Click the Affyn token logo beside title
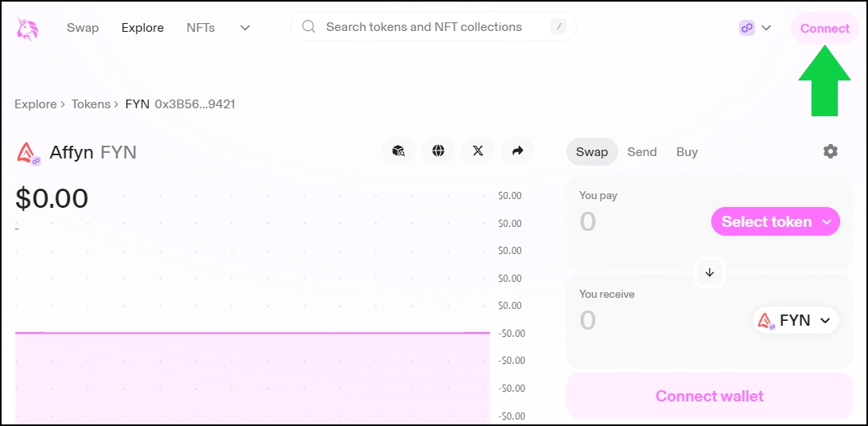This screenshot has width=868, height=426. click(28, 152)
